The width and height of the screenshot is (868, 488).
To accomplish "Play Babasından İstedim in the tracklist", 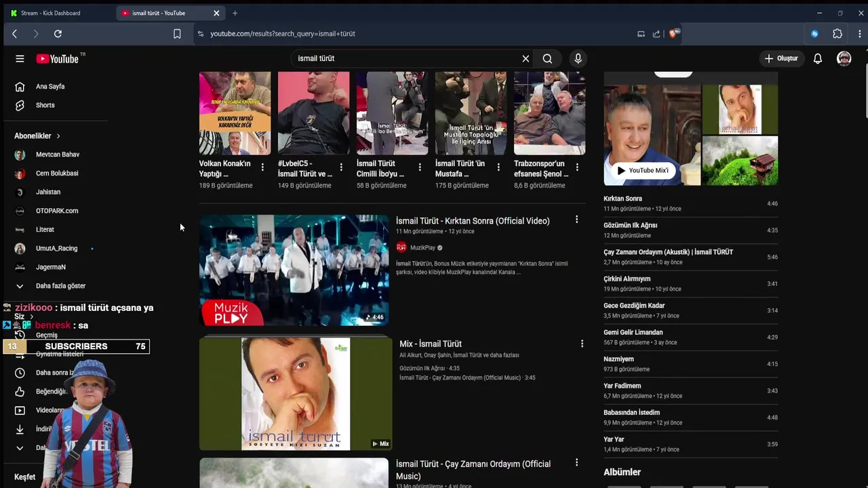I will click(x=690, y=418).
